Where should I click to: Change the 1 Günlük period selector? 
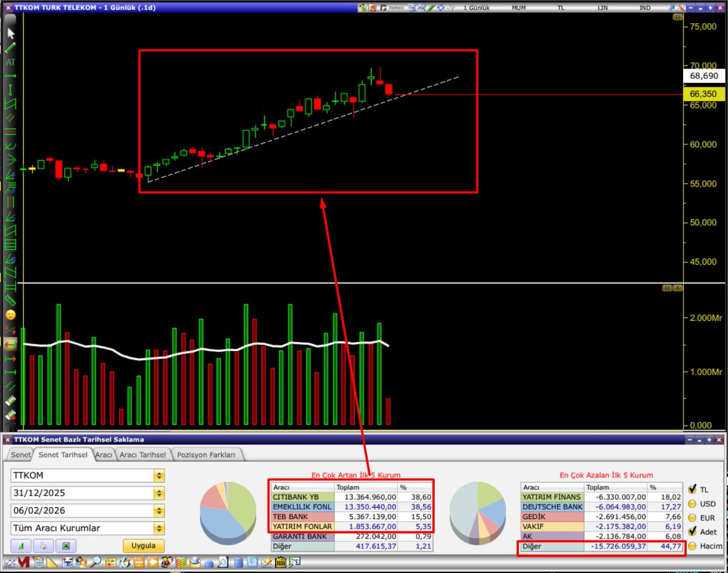click(476, 8)
